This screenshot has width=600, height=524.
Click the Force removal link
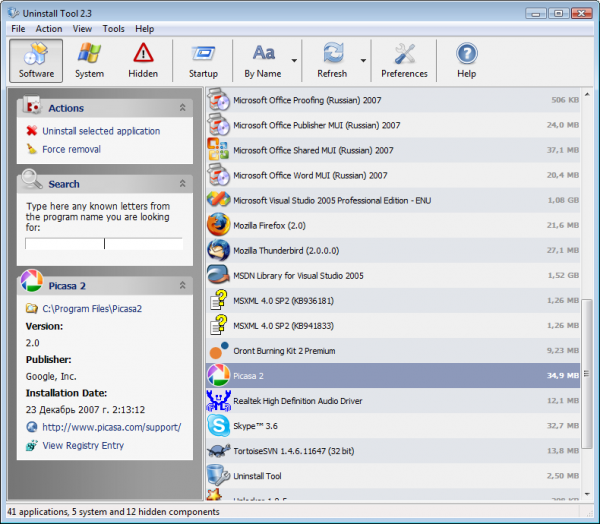pos(71,150)
